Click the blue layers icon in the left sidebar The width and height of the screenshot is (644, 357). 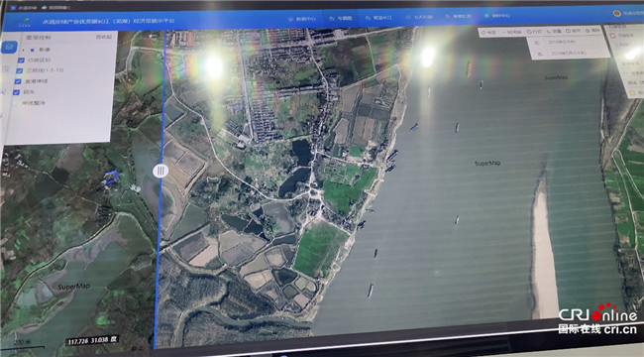[x=10, y=48]
